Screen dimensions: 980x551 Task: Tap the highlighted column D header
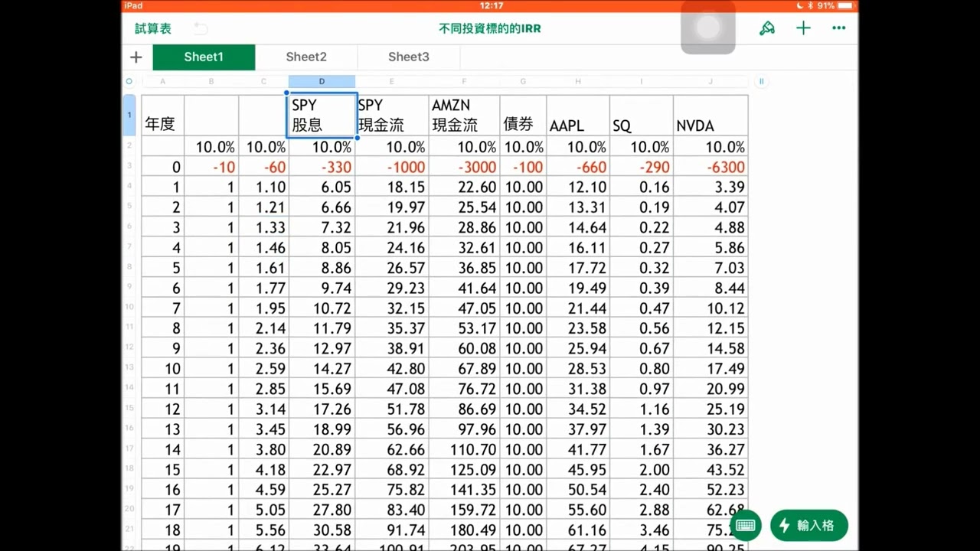tap(322, 81)
